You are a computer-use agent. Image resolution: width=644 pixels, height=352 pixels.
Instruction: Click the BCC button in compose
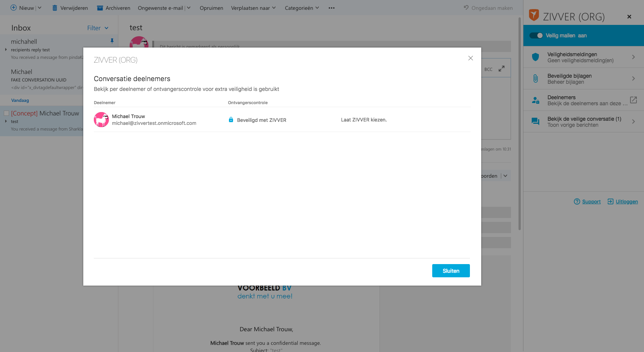(x=488, y=69)
